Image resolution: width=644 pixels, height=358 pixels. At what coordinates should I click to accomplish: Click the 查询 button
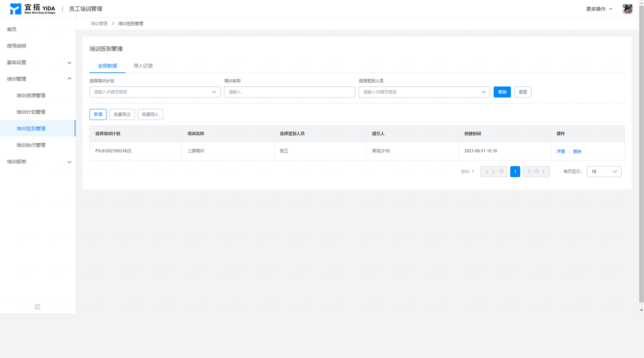click(502, 92)
